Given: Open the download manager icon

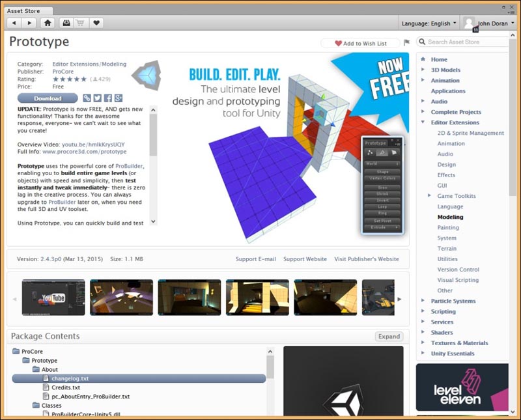Looking at the screenshot, I should [66, 23].
